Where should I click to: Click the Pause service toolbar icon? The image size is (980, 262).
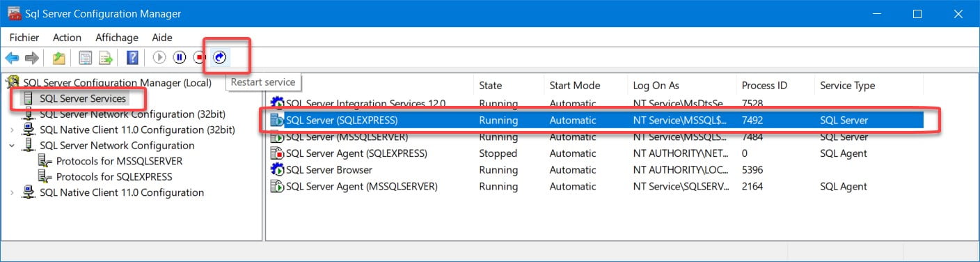pyautogui.click(x=180, y=58)
